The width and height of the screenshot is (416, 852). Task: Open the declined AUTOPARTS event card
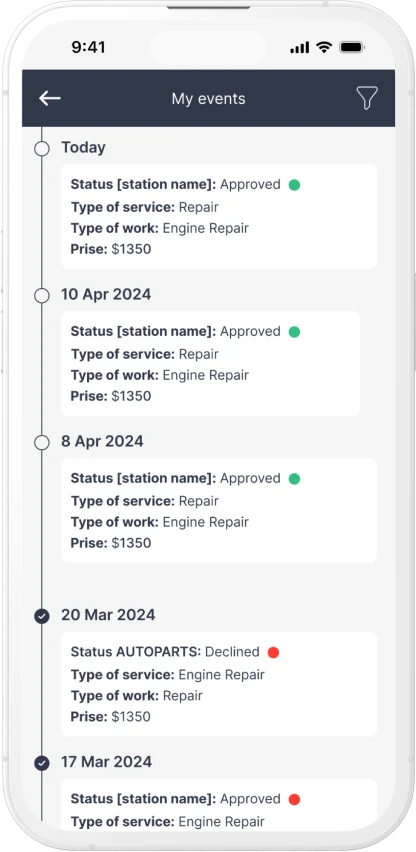(x=219, y=684)
